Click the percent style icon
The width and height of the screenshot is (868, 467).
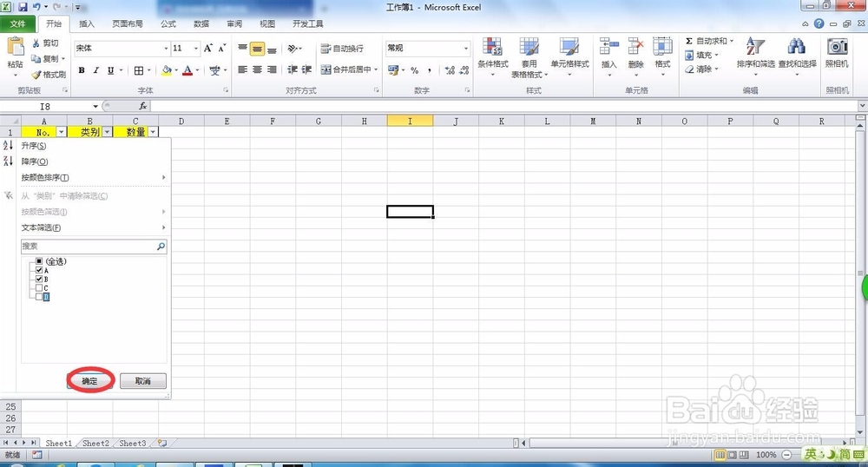point(415,70)
